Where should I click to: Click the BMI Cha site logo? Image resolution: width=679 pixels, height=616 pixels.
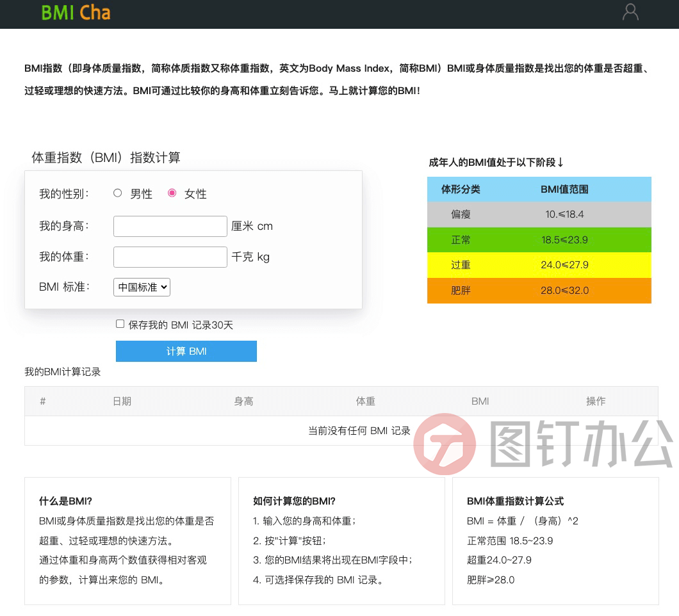[76, 13]
